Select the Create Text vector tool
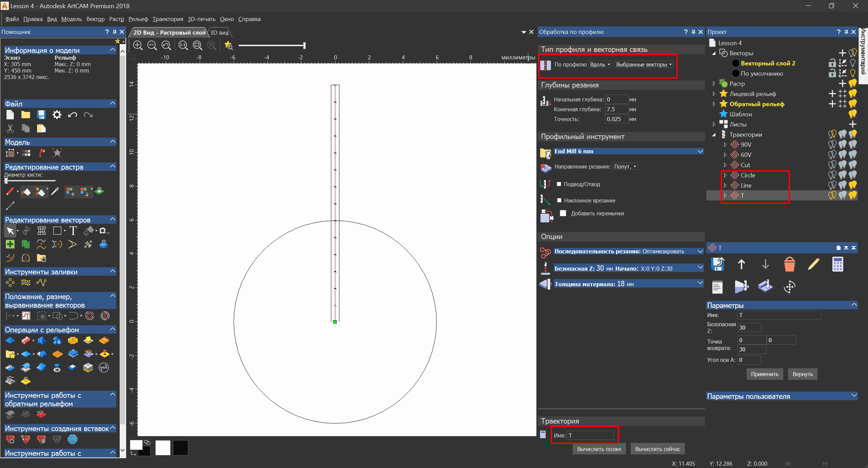This screenshot has height=468, width=868. coord(73,231)
